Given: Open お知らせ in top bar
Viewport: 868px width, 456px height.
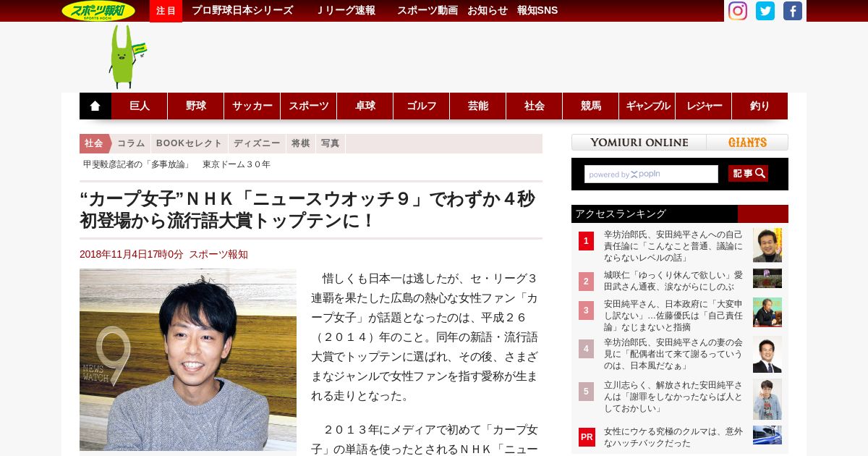Looking at the screenshot, I should 488,10.
